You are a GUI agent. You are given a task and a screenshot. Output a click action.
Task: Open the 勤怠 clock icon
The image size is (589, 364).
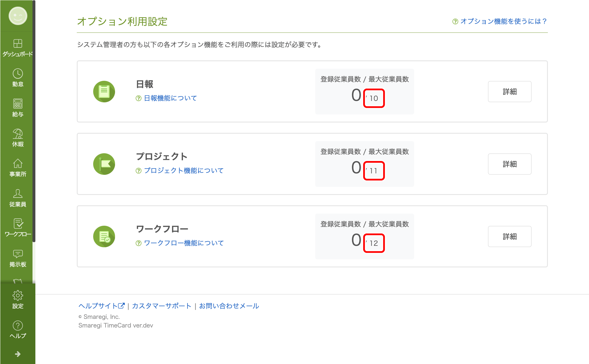coord(18,74)
